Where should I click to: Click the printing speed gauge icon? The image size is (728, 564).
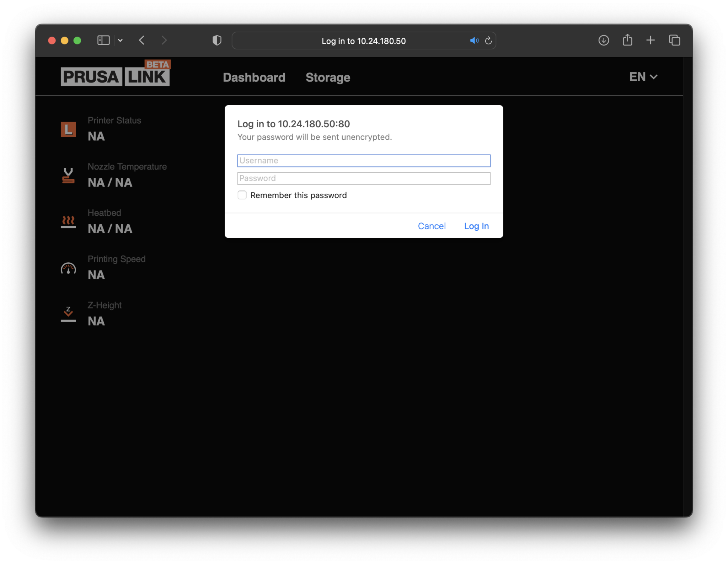68,268
